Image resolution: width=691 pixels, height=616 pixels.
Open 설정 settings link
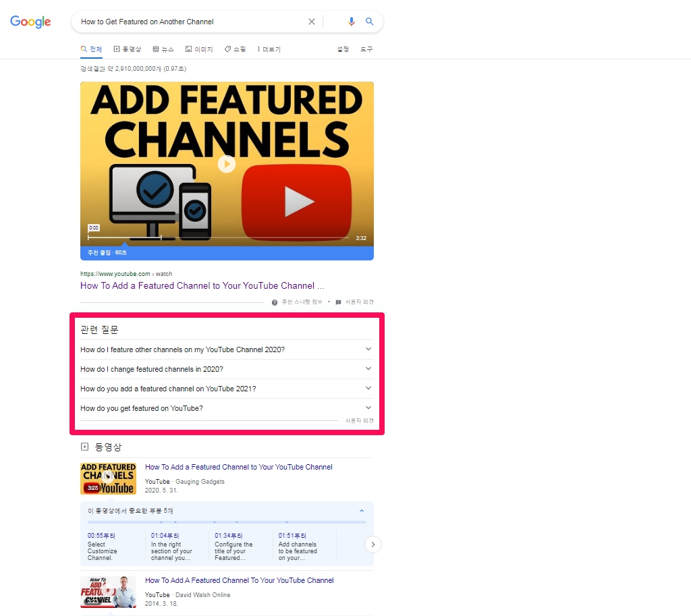pos(343,49)
